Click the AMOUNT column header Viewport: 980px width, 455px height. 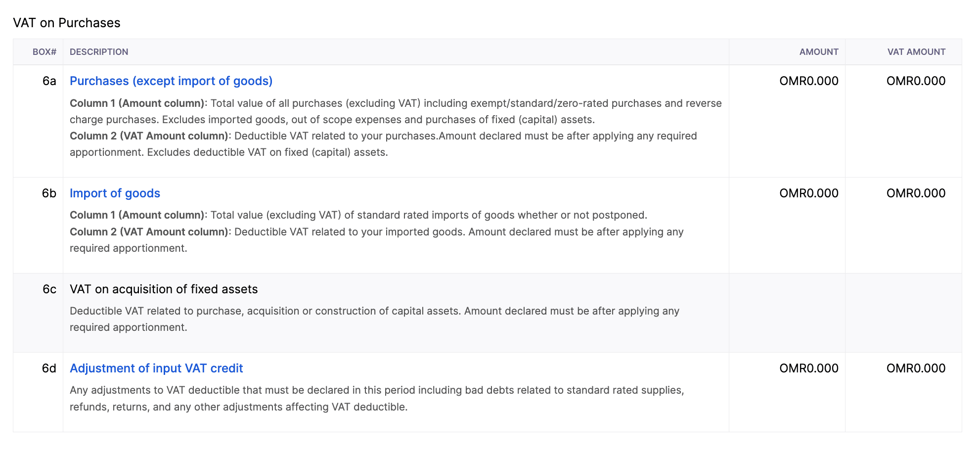tap(819, 52)
